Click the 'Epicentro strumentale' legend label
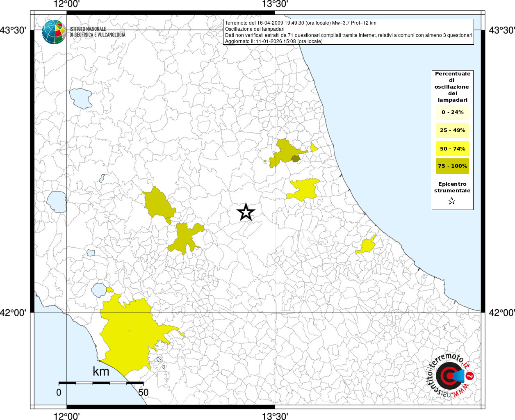The height and width of the screenshot is (420, 515). [x=452, y=187]
